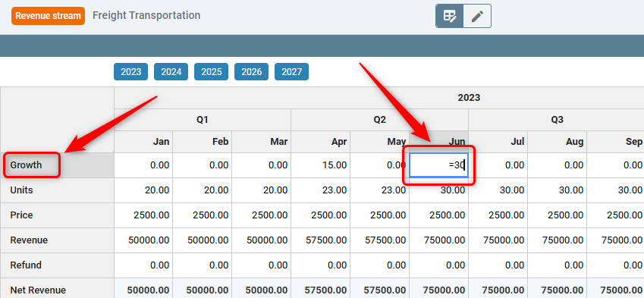The height and width of the screenshot is (298, 644).
Task: Select Jul Growth cell 0.00
Action: point(498,165)
